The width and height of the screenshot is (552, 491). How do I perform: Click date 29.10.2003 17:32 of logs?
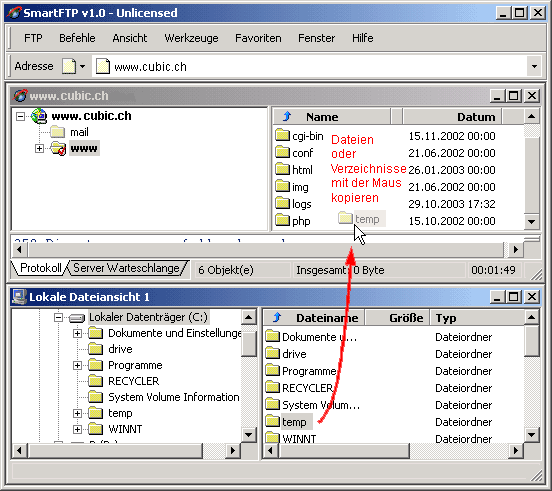(x=452, y=204)
